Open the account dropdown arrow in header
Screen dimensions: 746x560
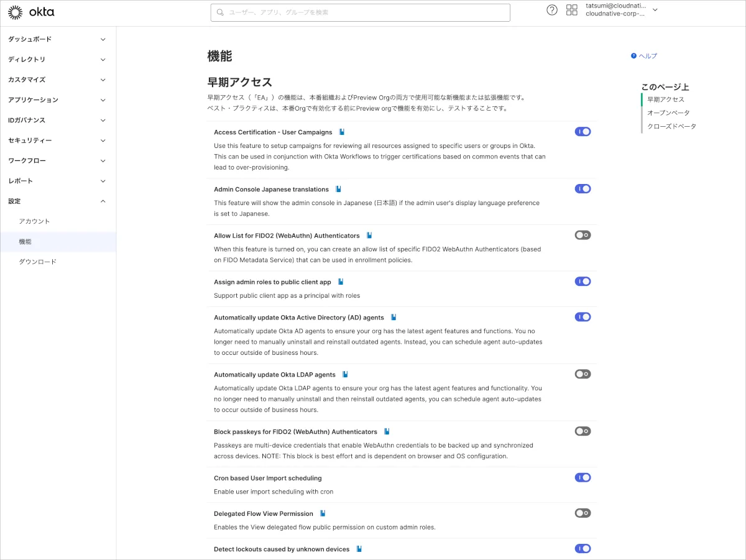click(655, 10)
